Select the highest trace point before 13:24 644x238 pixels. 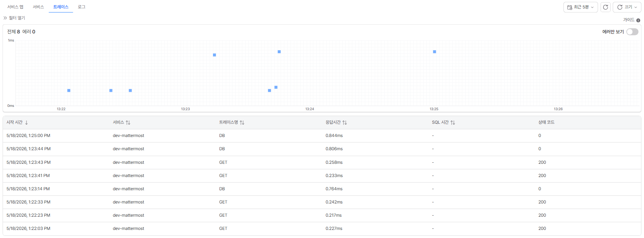click(279, 52)
